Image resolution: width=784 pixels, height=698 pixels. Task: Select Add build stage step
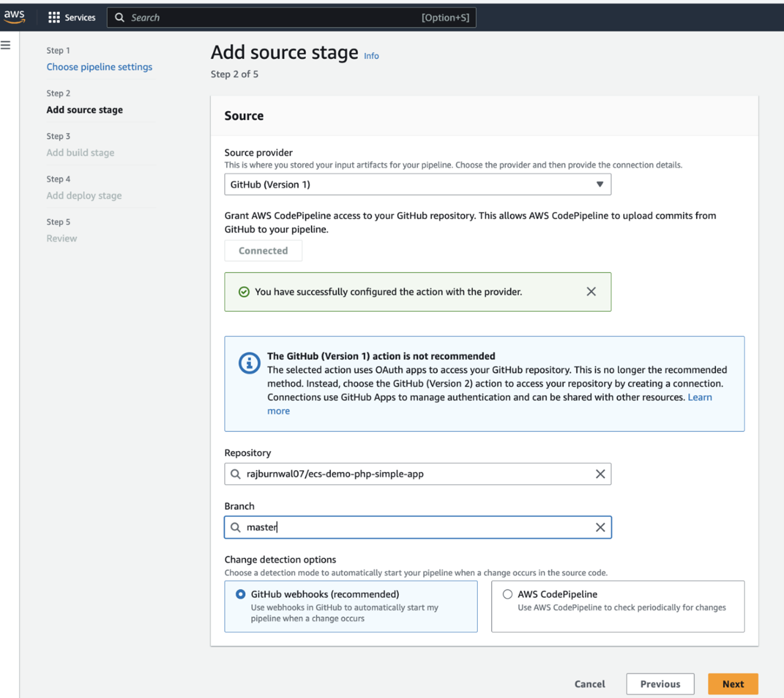80,152
